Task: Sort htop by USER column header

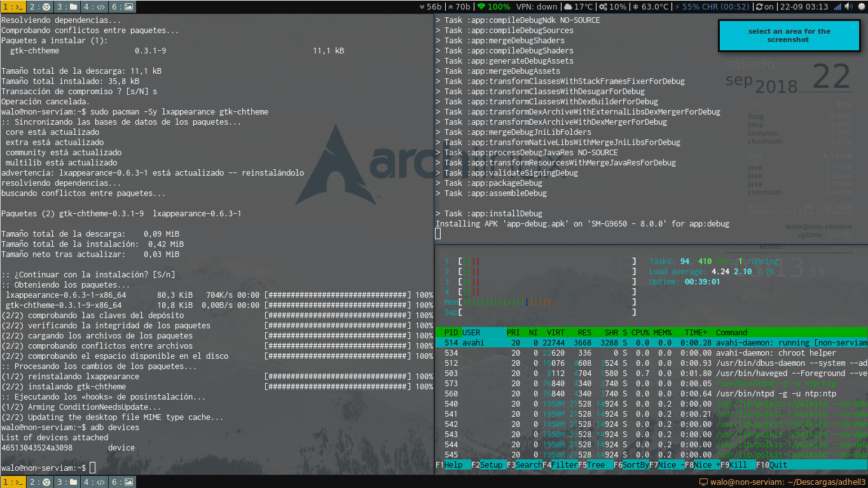Action: [x=471, y=333]
